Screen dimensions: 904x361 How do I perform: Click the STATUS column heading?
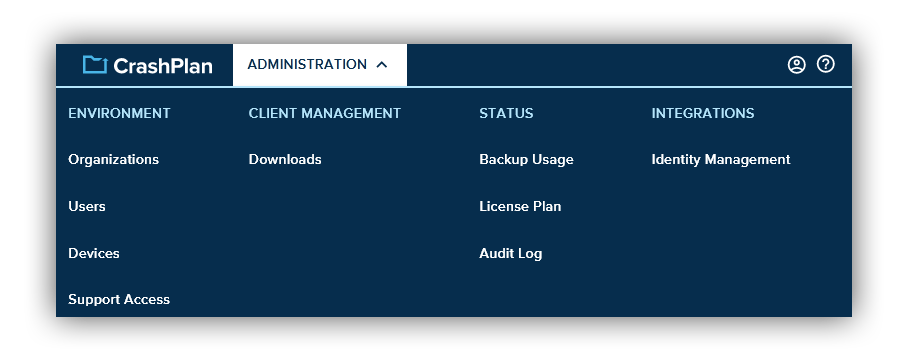[x=506, y=113]
